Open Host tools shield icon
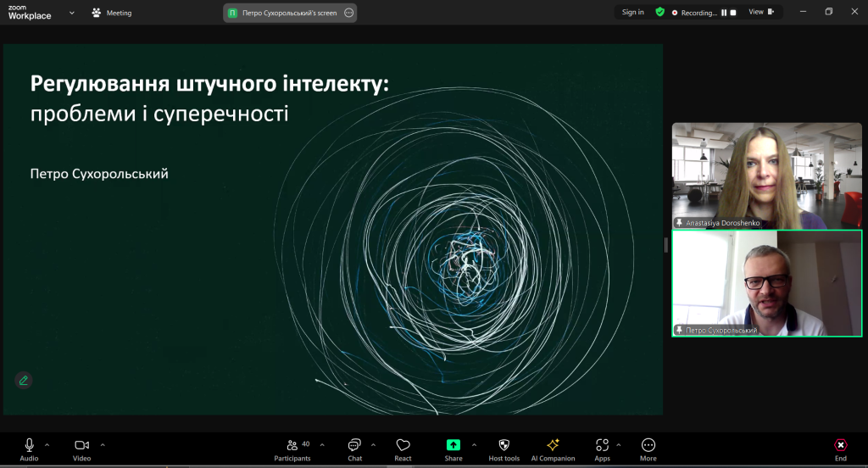This screenshot has width=868, height=468. pos(504,445)
